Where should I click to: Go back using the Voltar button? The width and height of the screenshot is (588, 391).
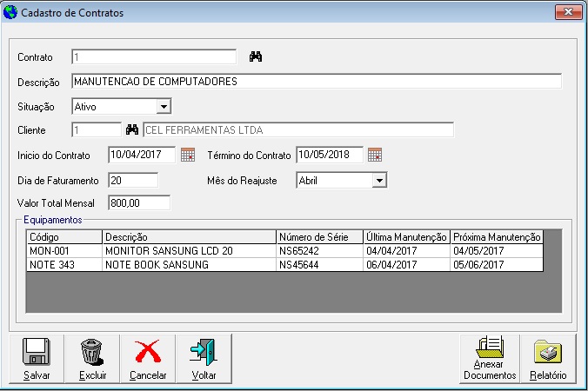[204, 359]
